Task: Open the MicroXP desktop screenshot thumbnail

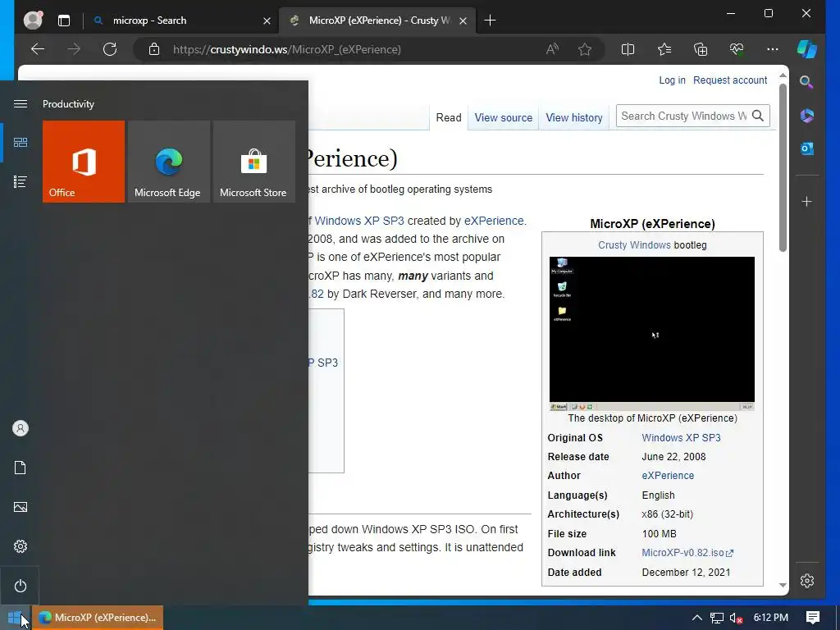Action: (652, 333)
